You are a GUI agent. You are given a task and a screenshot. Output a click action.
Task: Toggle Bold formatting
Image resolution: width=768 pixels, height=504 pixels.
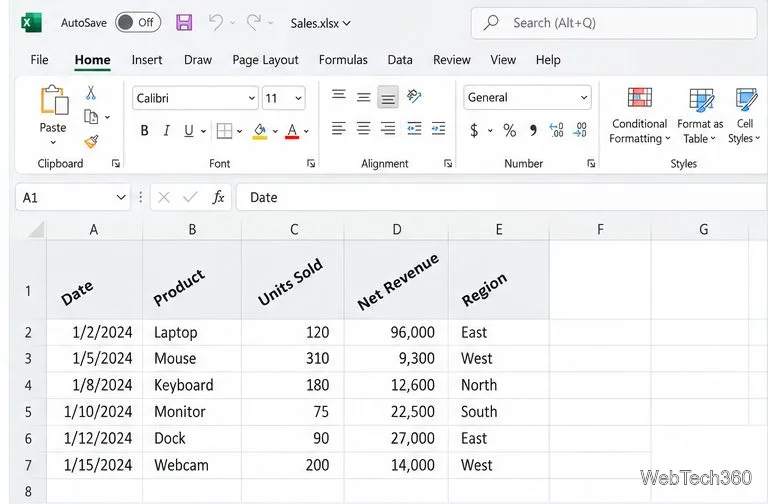(x=144, y=131)
